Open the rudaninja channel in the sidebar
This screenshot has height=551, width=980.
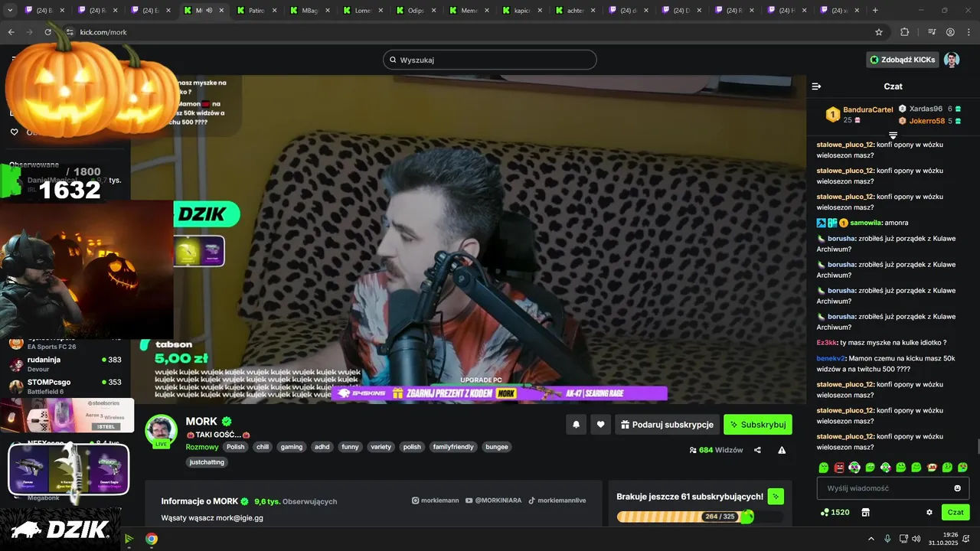67,364
